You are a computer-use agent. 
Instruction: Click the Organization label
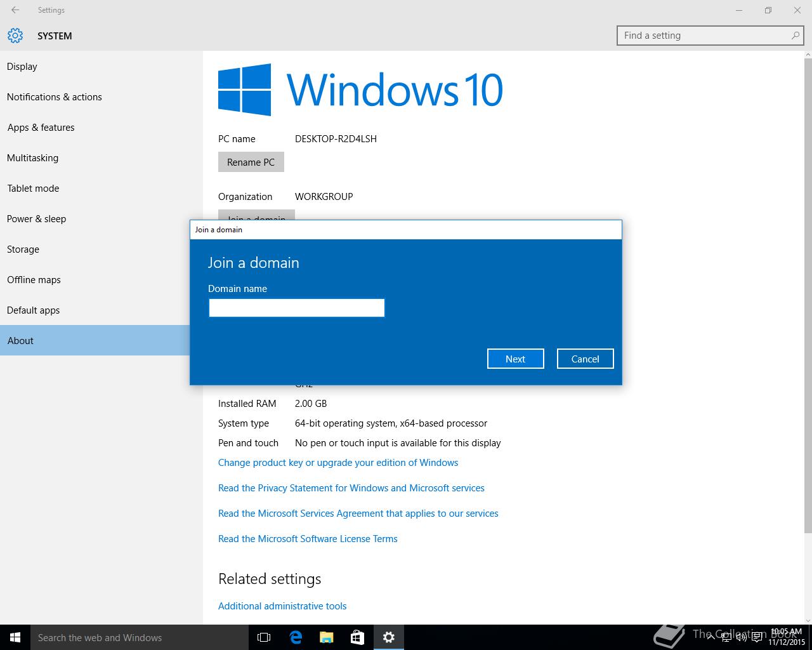246,197
